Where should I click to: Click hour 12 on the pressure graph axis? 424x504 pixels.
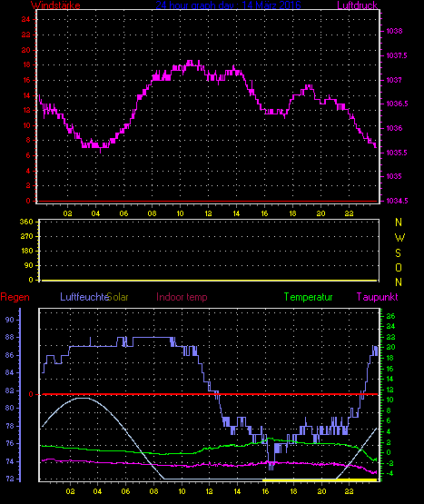coord(208,213)
